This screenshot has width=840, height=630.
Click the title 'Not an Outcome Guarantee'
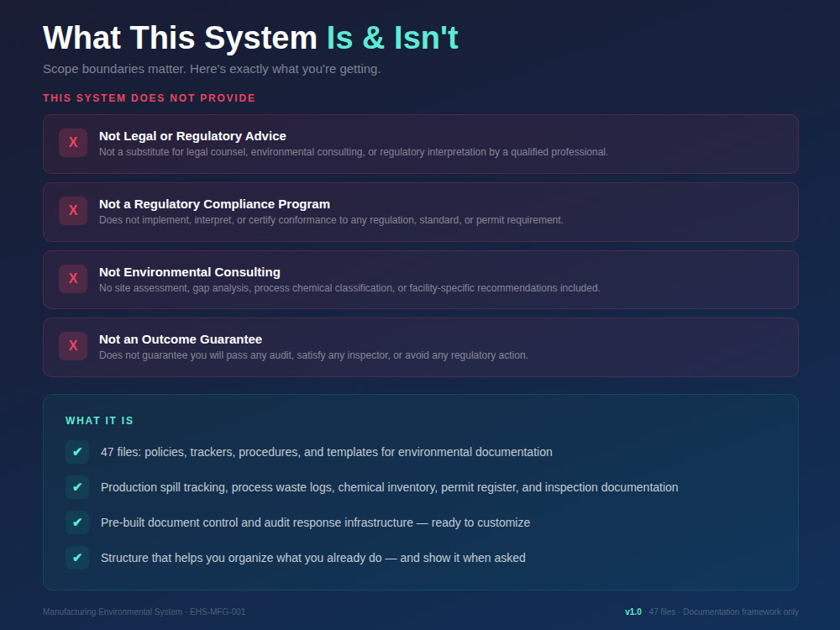point(181,339)
